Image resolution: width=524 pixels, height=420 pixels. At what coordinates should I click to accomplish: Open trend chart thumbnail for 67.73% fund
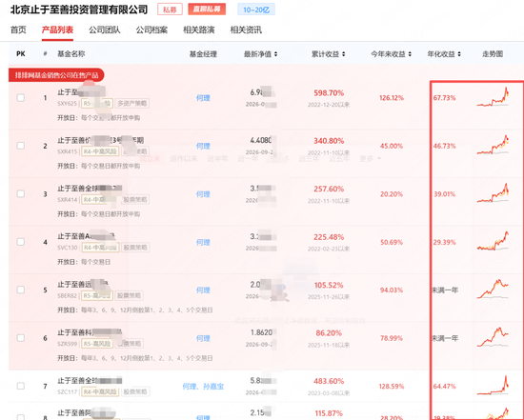tap(493, 97)
